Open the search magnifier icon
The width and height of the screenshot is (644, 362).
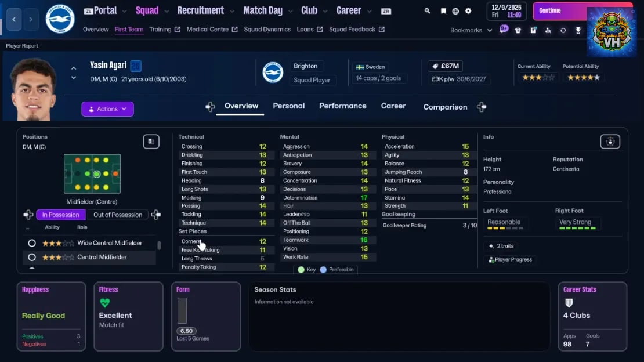(427, 11)
